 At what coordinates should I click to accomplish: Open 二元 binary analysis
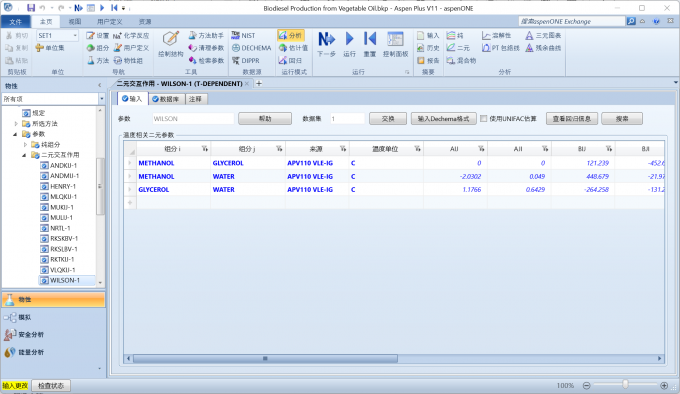coord(458,48)
